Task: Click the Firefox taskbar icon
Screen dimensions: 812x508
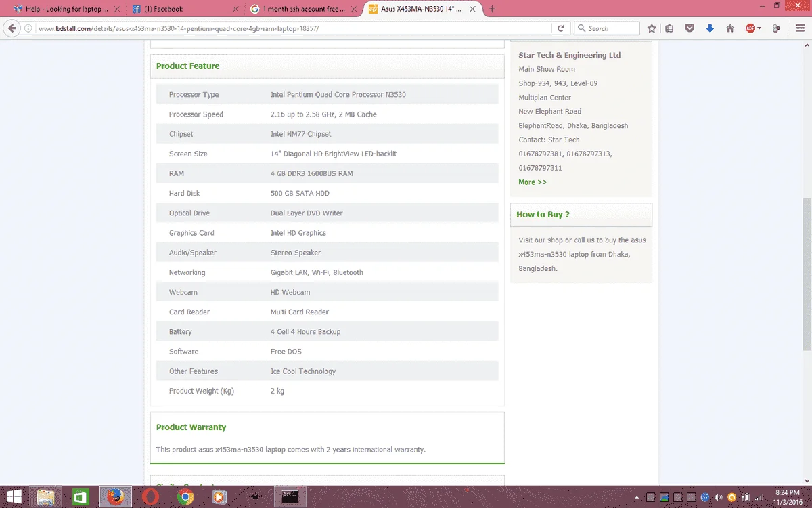Action: coord(115,497)
